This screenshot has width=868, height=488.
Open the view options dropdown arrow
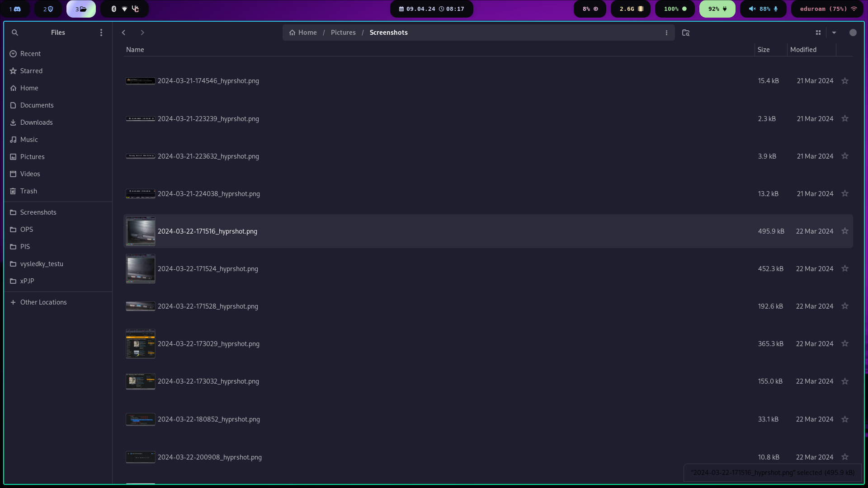(x=834, y=33)
